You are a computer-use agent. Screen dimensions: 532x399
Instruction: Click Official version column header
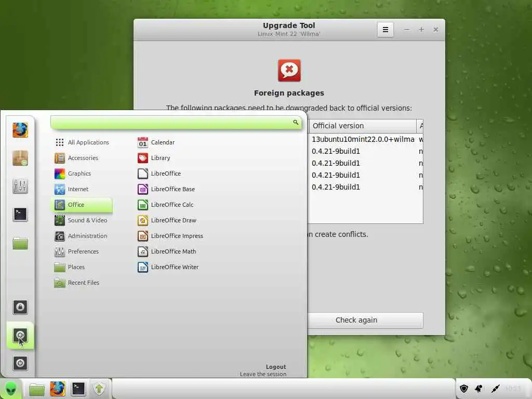point(362,126)
